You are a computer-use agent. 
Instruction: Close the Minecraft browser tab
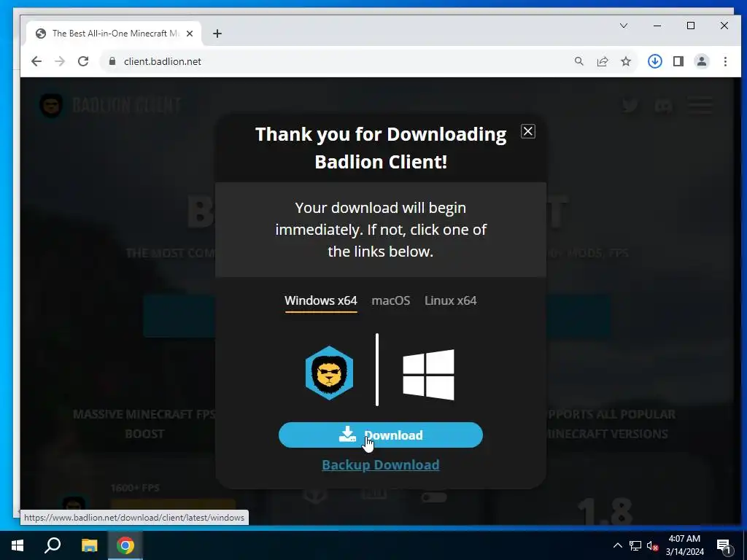(190, 34)
